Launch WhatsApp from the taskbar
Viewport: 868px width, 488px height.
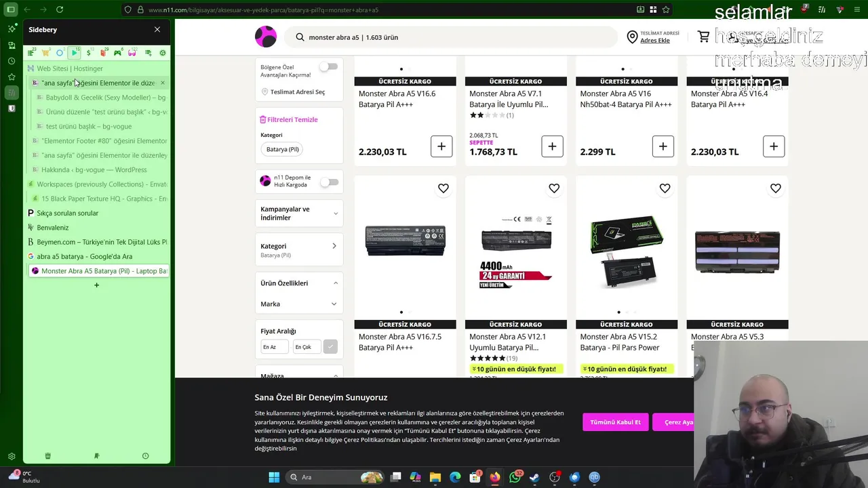coord(515,477)
